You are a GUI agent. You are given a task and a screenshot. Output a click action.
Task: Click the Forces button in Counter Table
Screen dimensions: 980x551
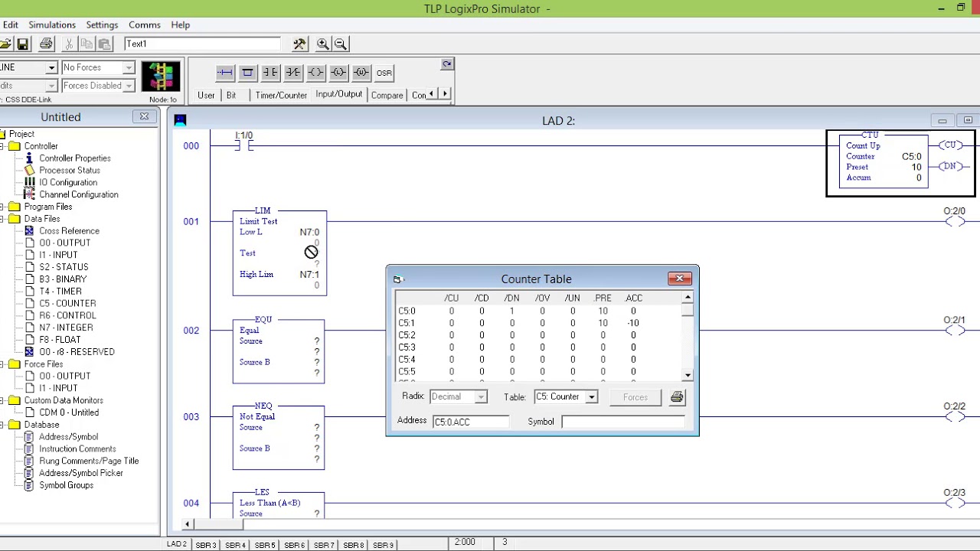coord(635,397)
